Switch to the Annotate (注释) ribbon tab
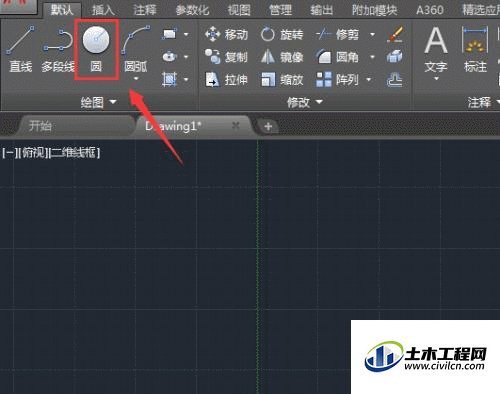 [145, 10]
